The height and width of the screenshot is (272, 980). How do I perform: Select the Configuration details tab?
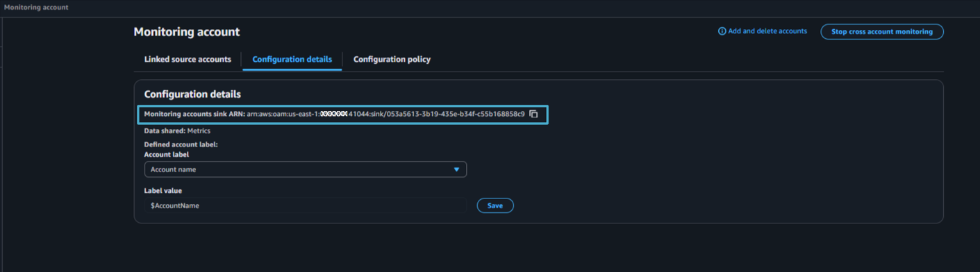click(x=292, y=60)
